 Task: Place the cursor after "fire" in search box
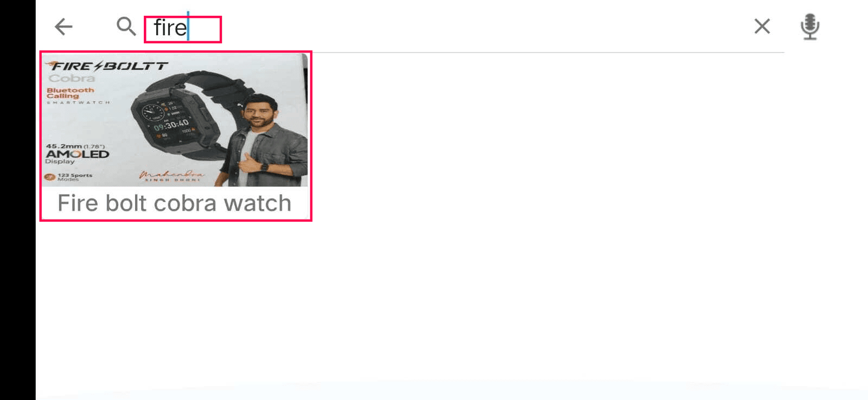tap(188, 28)
